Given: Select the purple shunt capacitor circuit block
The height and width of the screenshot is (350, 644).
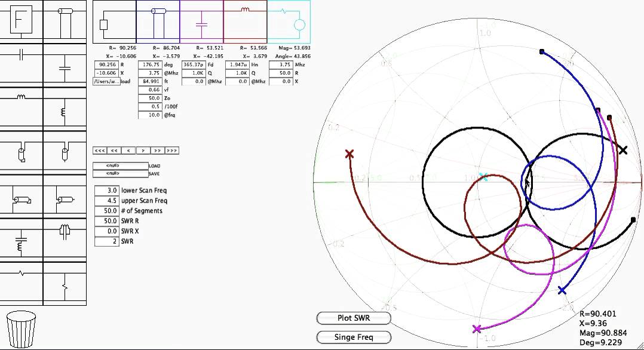Looking at the screenshot, I should [201, 22].
